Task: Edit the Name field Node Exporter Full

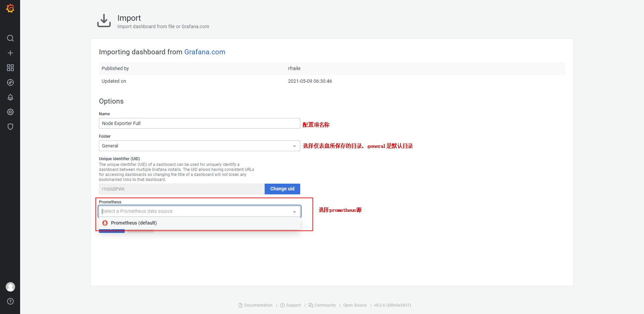Action: coord(199,123)
